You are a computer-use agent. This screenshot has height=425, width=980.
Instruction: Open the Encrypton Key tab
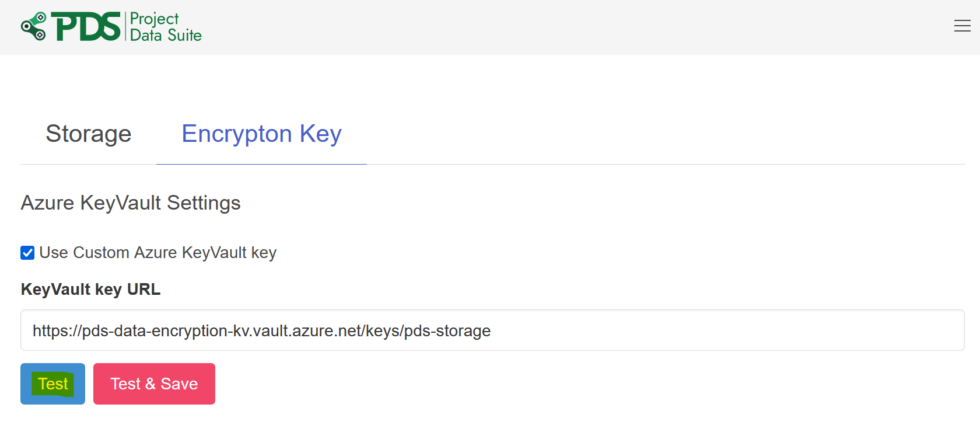(261, 134)
